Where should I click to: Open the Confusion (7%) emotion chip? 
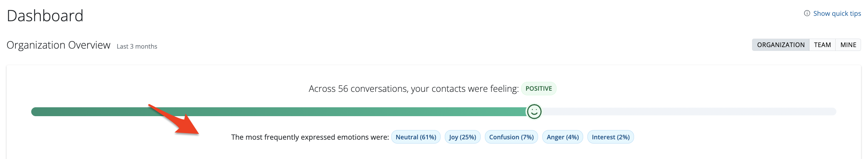click(x=511, y=137)
